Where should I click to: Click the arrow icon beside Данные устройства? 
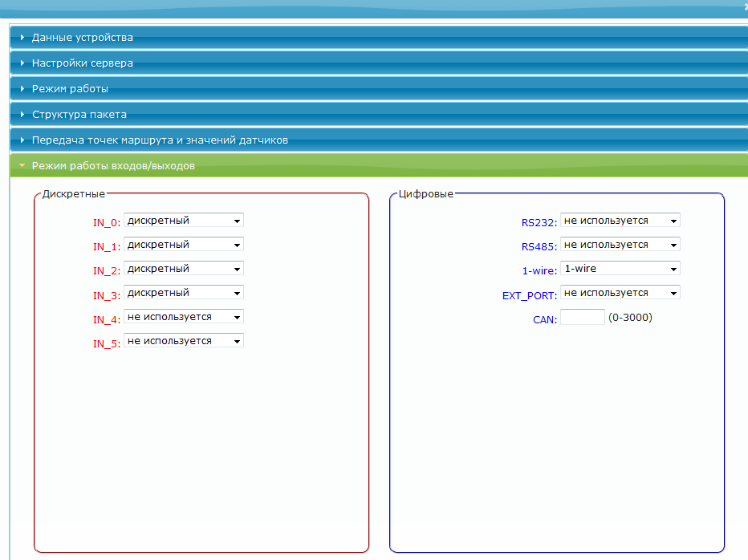(x=22, y=38)
